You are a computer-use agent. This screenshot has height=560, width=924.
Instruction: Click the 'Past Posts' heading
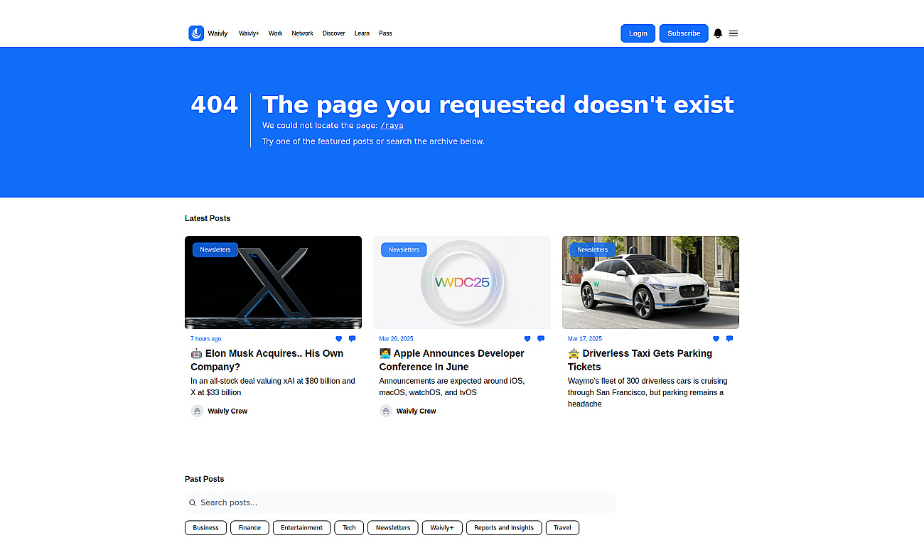point(205,479)
